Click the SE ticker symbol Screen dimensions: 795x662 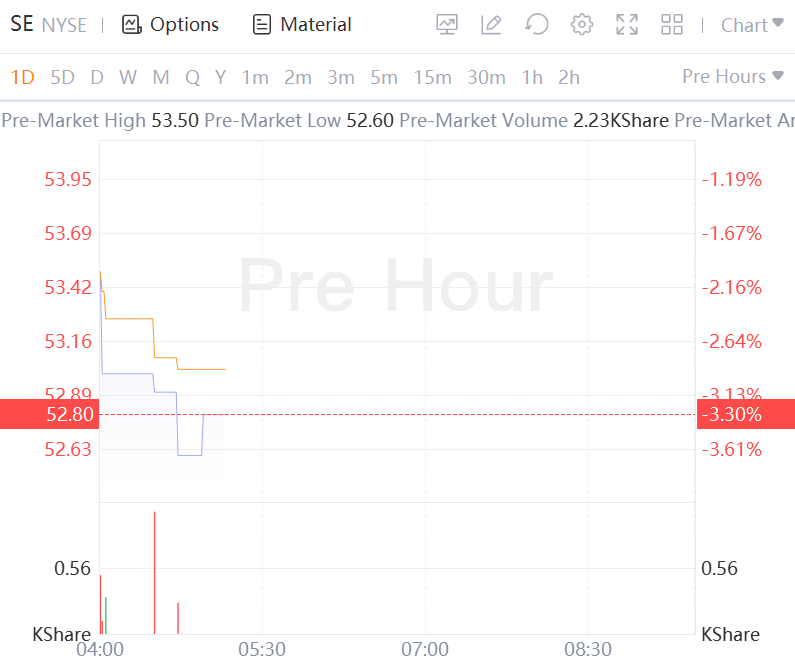(22, 25)
